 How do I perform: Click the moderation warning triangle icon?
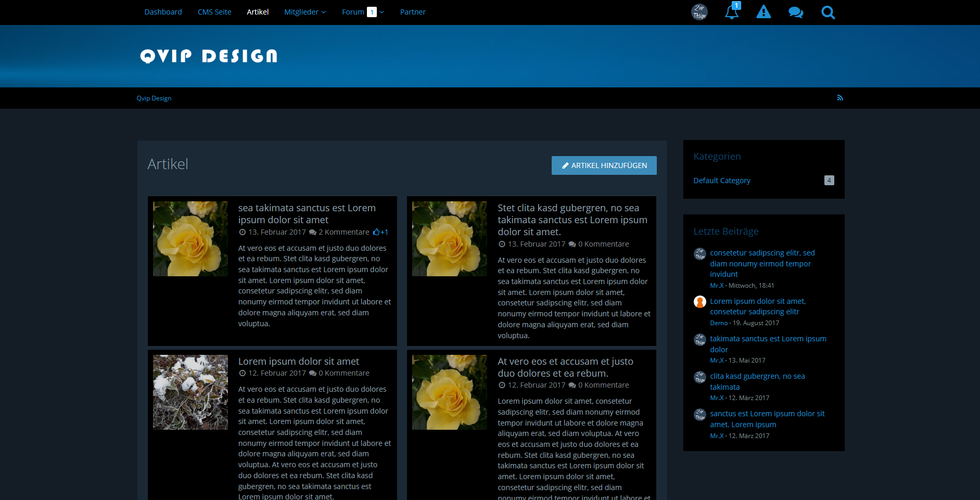pos(763,12)
